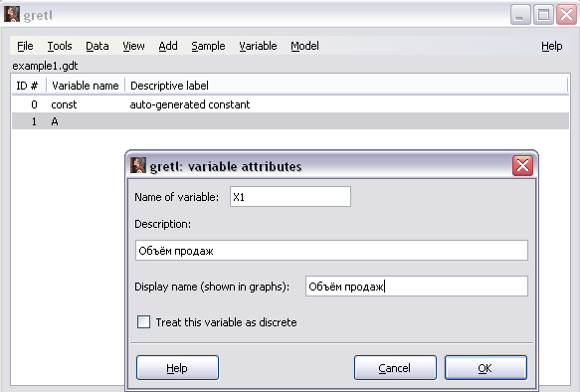
Task: Open the Tools menu
Action: (x=60, y=46)
